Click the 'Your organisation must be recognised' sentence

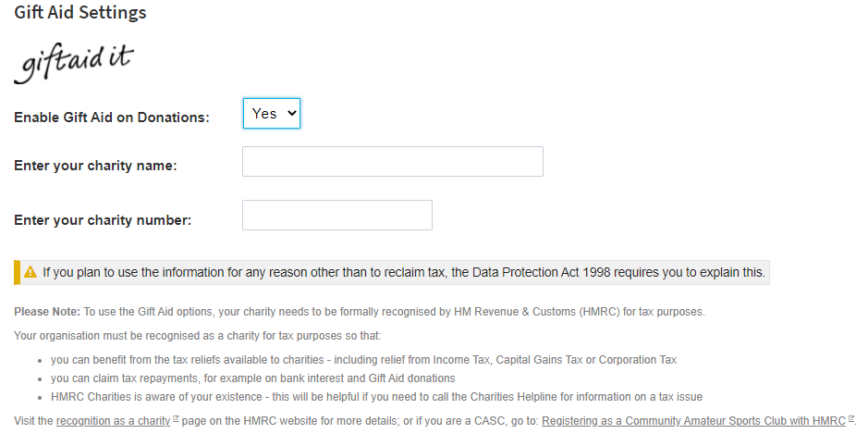tap(198, 335)
